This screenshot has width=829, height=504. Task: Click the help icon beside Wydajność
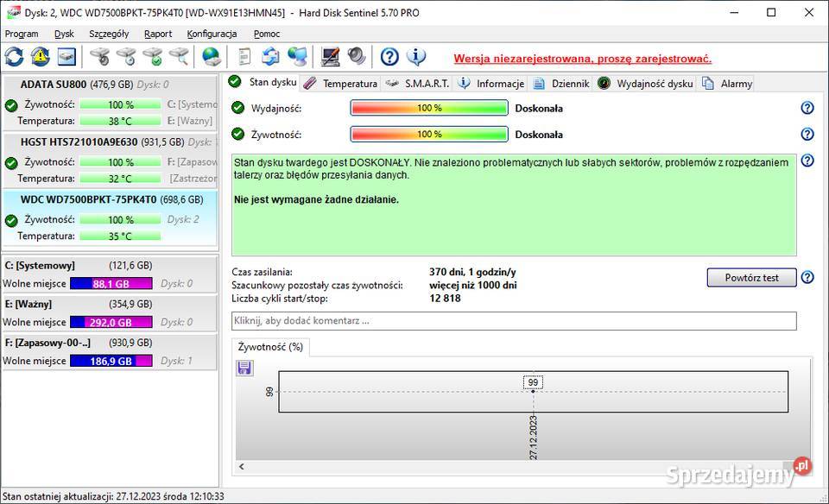click(807, 108)
